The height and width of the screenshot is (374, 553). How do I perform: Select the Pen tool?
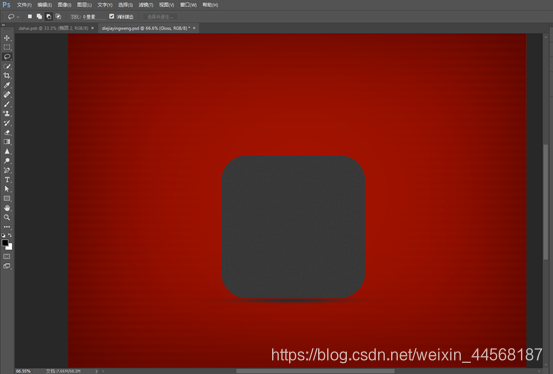coord(7,170)
